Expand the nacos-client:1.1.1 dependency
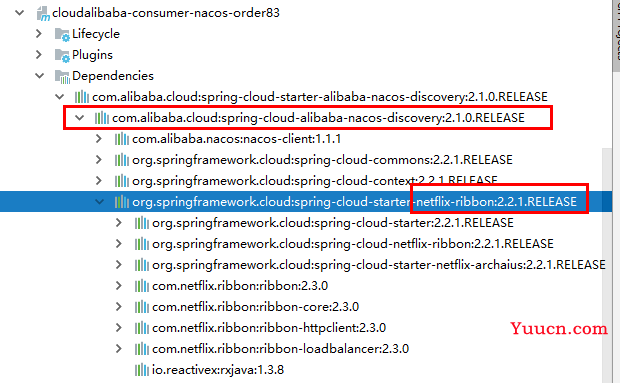This screenshot has height=383, width=620. (99, 139)
